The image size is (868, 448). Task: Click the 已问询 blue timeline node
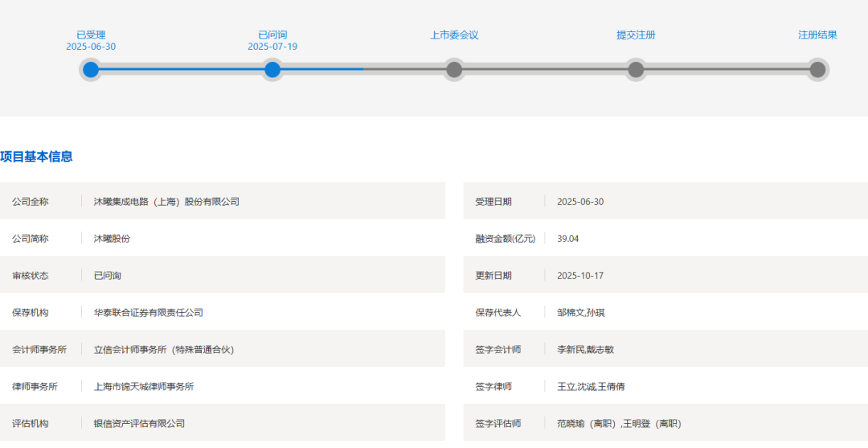(x=272, y=70)
